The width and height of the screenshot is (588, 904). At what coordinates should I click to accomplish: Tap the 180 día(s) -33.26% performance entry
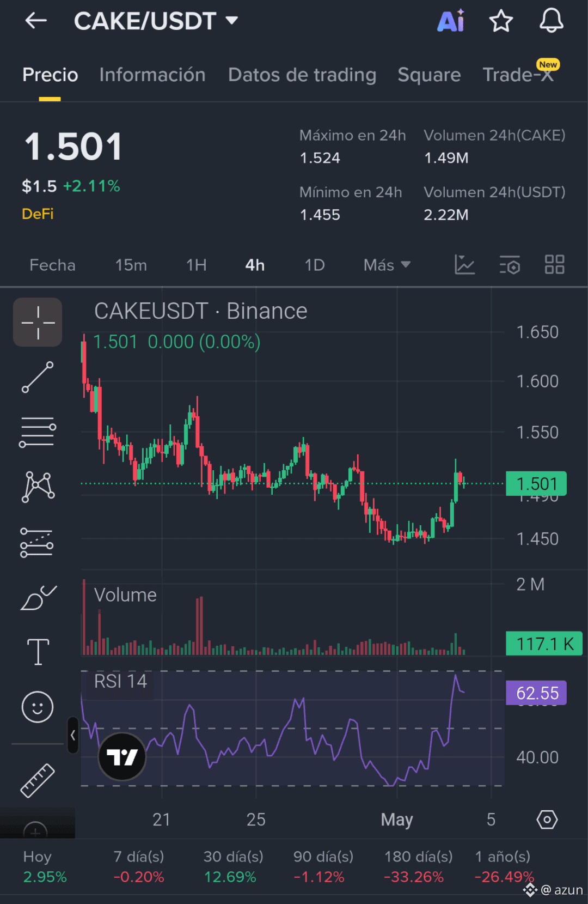pos(418,867)
